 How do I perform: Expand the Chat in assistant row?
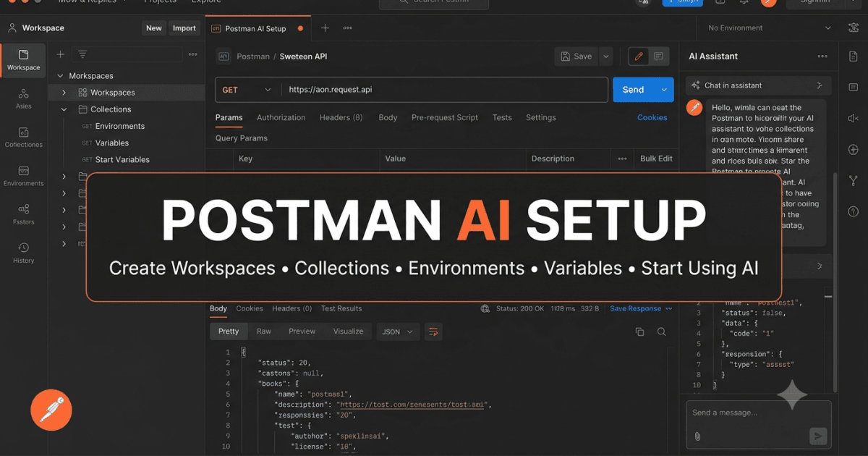(x=819, y=85)
